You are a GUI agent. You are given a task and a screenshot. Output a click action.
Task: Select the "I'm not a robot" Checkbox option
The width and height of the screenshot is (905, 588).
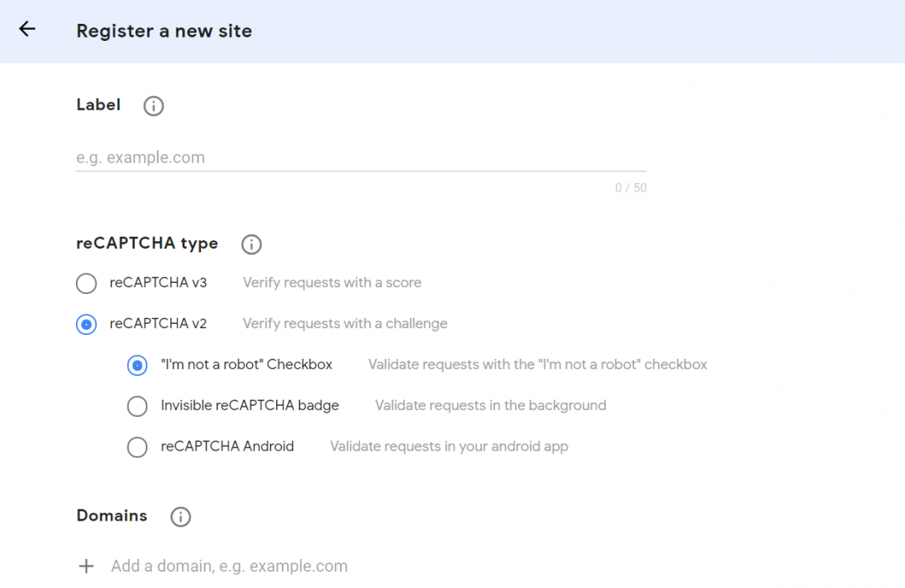137,365
